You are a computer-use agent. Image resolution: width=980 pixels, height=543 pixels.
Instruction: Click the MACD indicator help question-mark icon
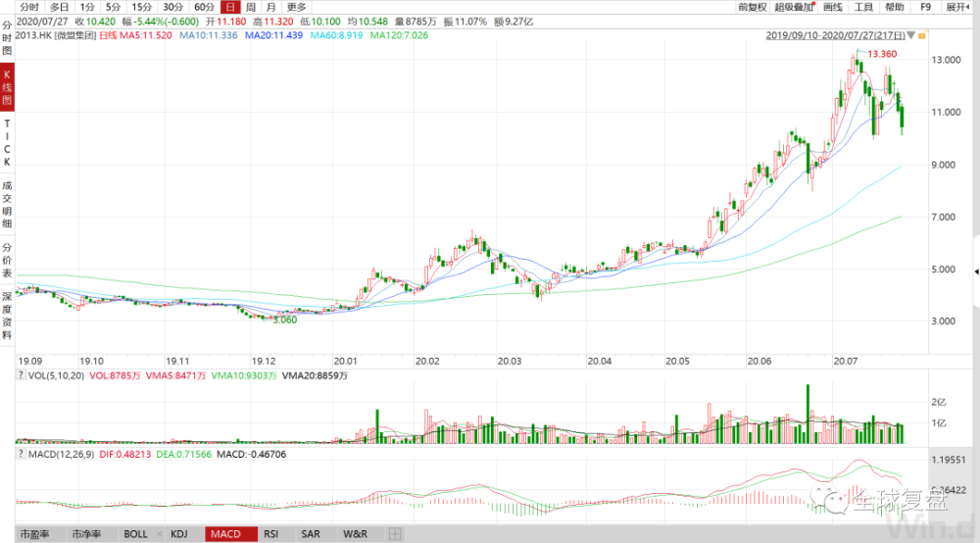pyautogui.click(x=20, y=454)
